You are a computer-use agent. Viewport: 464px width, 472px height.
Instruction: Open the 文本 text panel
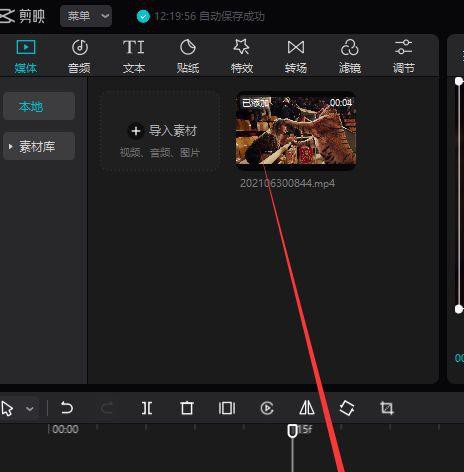tap(134, 56)
